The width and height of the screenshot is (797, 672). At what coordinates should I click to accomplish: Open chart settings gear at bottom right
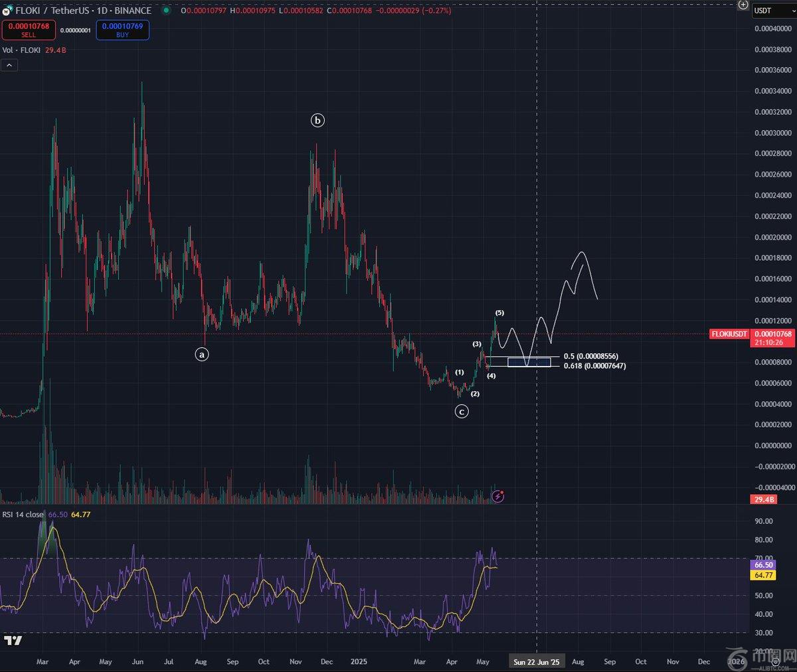774,661
